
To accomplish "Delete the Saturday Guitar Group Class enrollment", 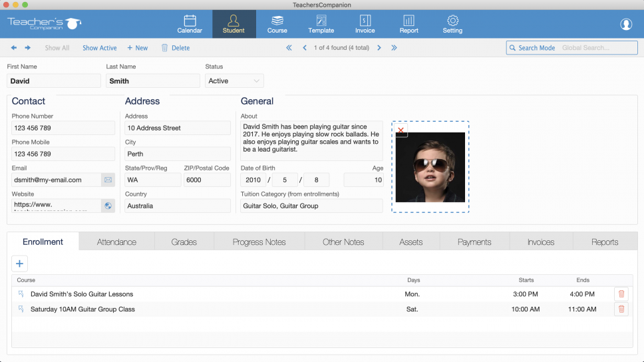I will click(x=621, y=309).
